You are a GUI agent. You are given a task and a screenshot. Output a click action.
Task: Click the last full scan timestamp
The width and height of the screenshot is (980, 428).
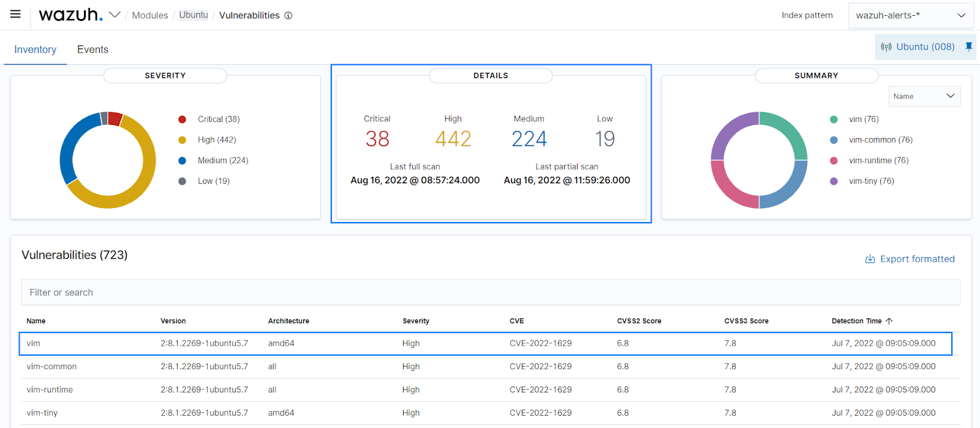(415, 180)
